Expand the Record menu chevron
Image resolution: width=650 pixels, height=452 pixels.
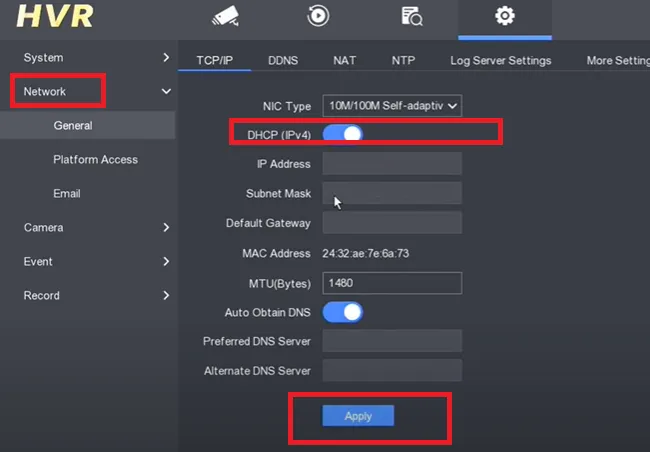[x=166, y=295]
